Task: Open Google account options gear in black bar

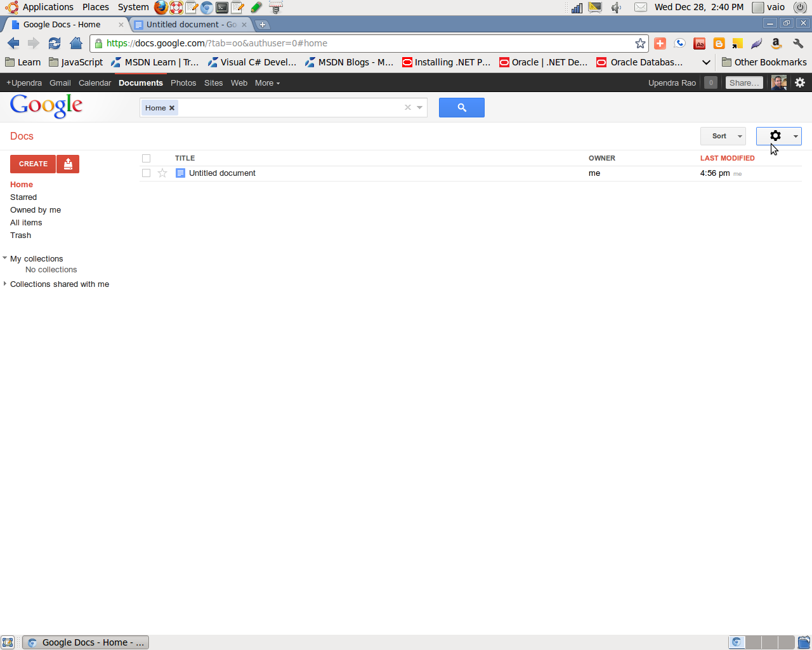Action: click(x=800, y=83)
